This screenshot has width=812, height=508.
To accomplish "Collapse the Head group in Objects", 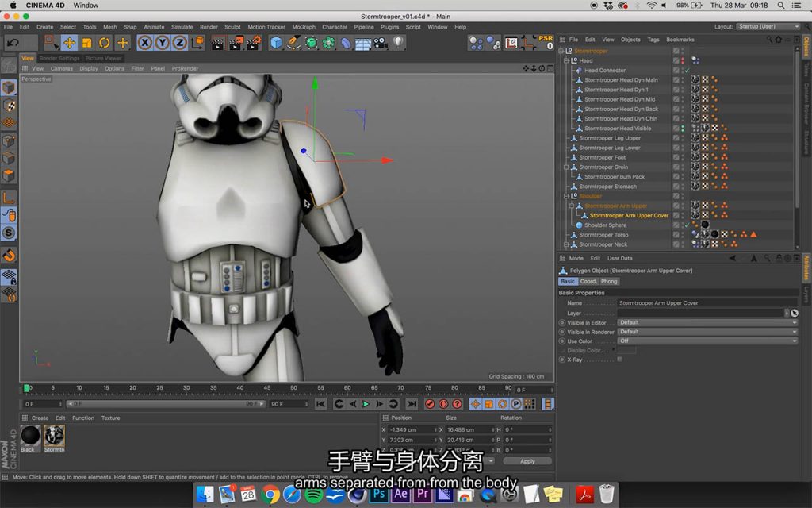I will coord(566,60).
